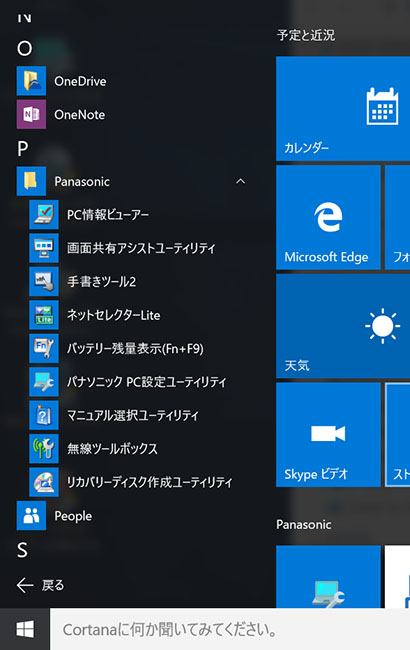Click the OneDrive text label

(80, 81)
